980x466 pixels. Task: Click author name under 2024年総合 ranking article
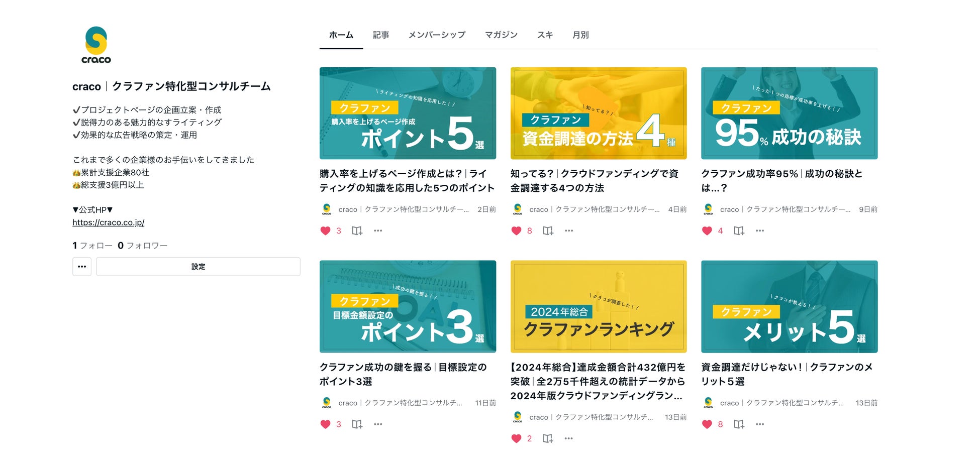coord(591,417)
